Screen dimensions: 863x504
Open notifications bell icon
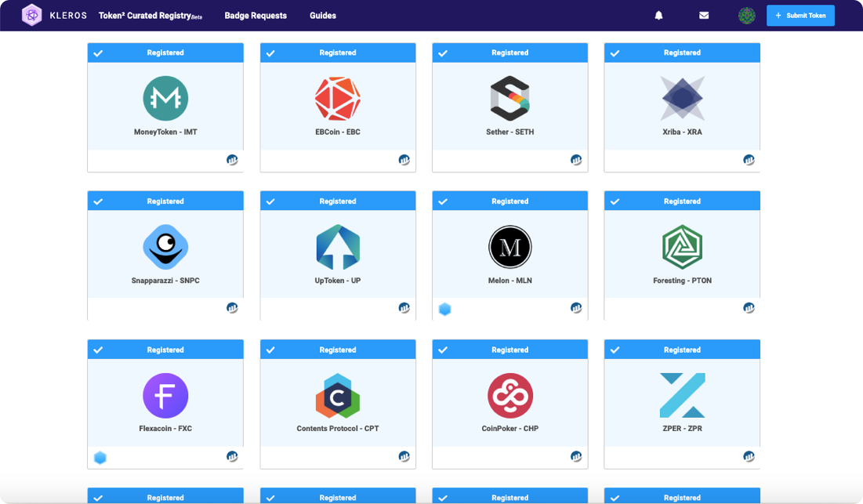[x=658, y=16]
